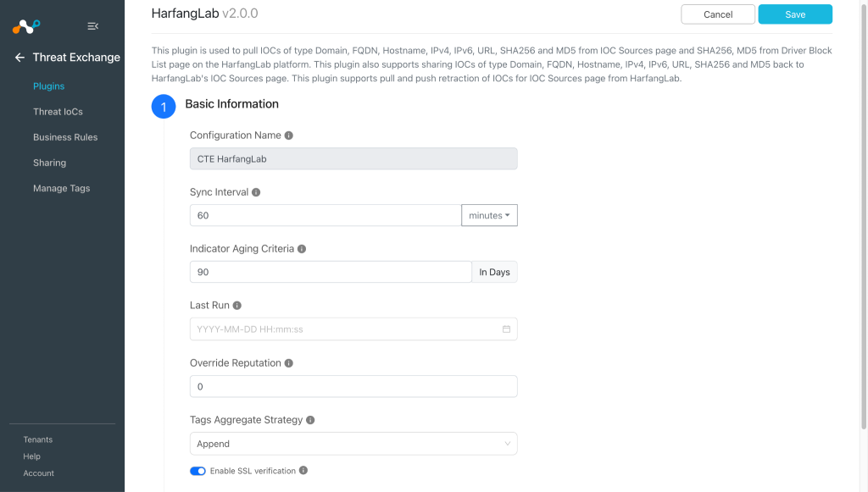
Task: Expand Tags Aggregate Strategy Append dropdown
Action: click(x=353, y=444)
